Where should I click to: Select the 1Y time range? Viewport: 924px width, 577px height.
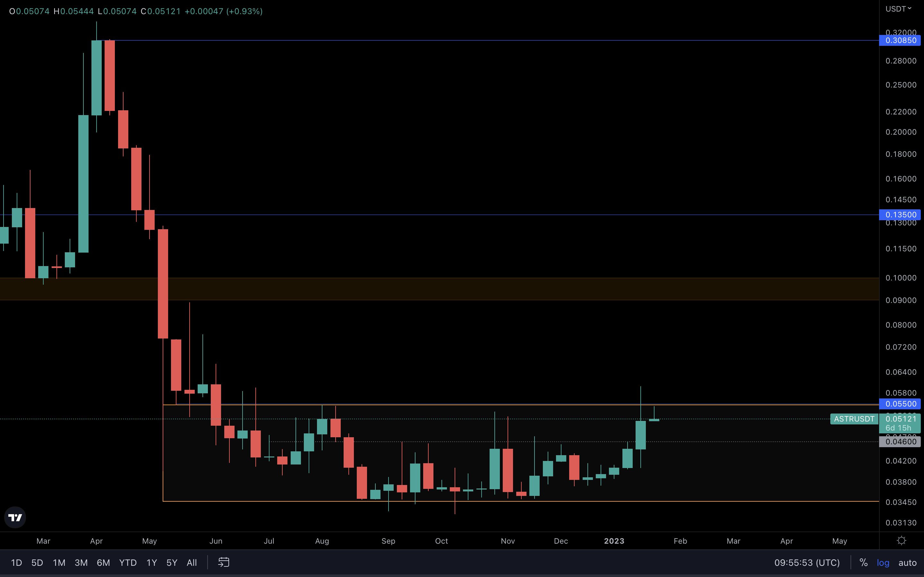[x=151, y=563]
